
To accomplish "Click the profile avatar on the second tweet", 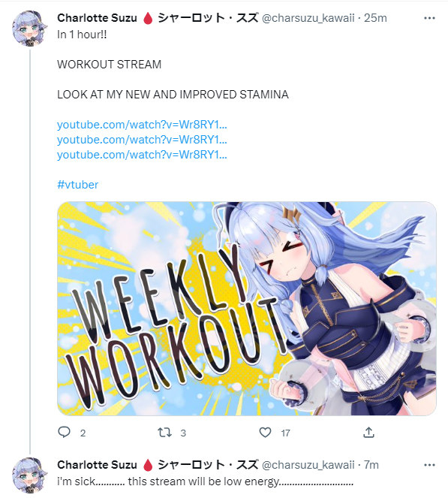I will [x=29, y=475].
